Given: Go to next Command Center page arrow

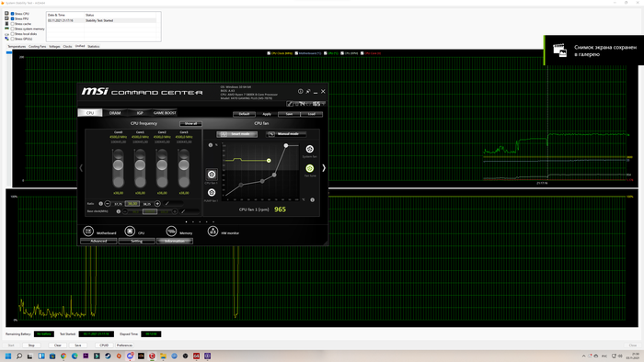Looking at the screenshot, I should pyautogui.click(x=324, y=167).
